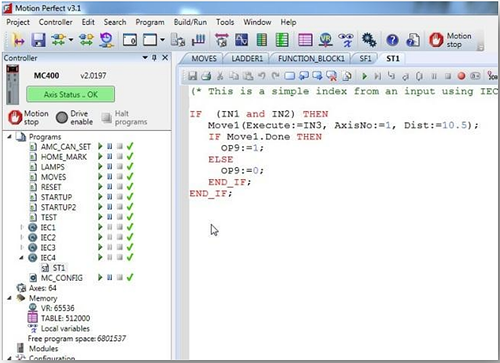The width and height of the screenshot is (500, 363).
Task: Open the oscilloscope tool in toolbar
Action: [241, 40]
